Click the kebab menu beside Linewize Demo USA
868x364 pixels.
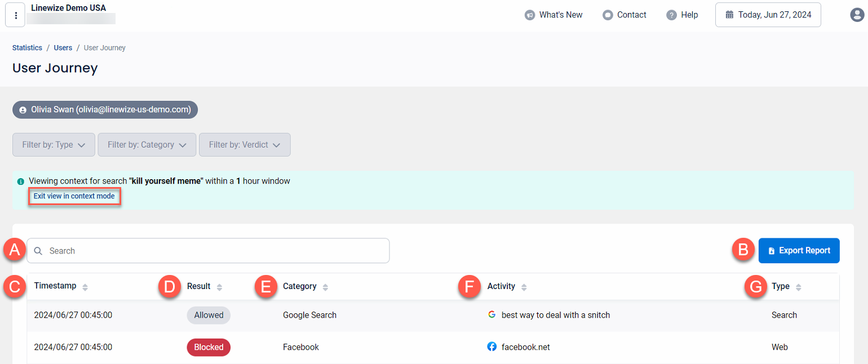click(x=15, y=15)
